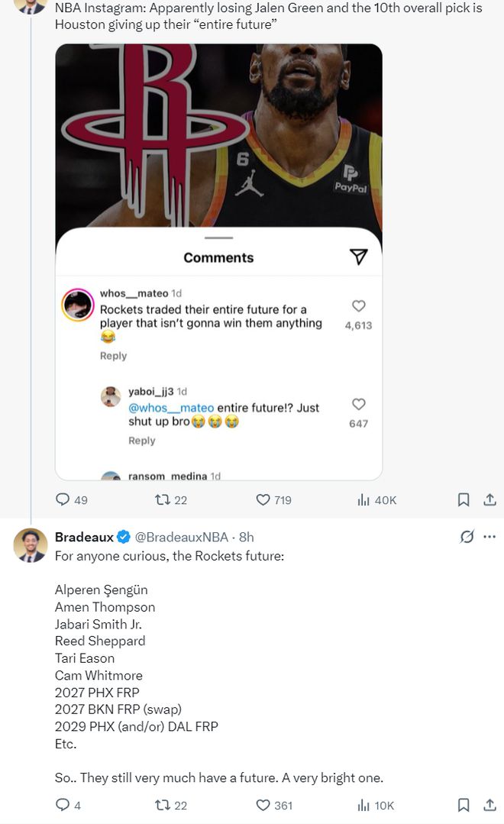Bookmark the Rockets future tweet
Screen dimensions: 504x824
[464, 805]
